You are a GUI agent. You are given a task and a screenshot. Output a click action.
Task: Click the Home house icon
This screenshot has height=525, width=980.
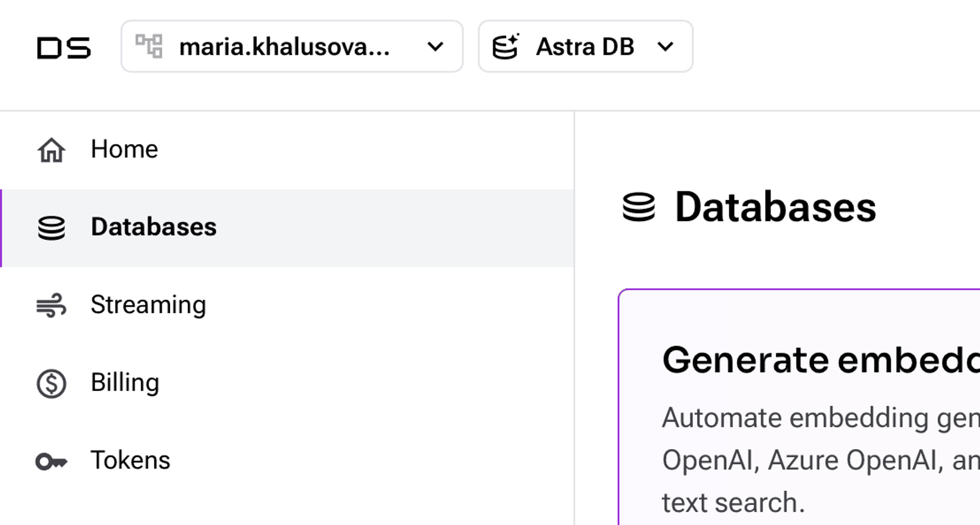pyautogui.click(x=51, y=150)
